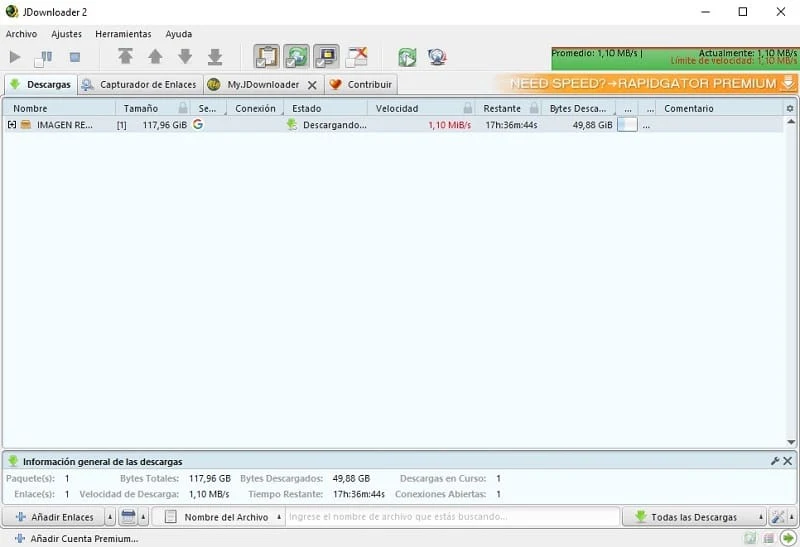Click the green arrow status bar icon

tap(788, 538)
